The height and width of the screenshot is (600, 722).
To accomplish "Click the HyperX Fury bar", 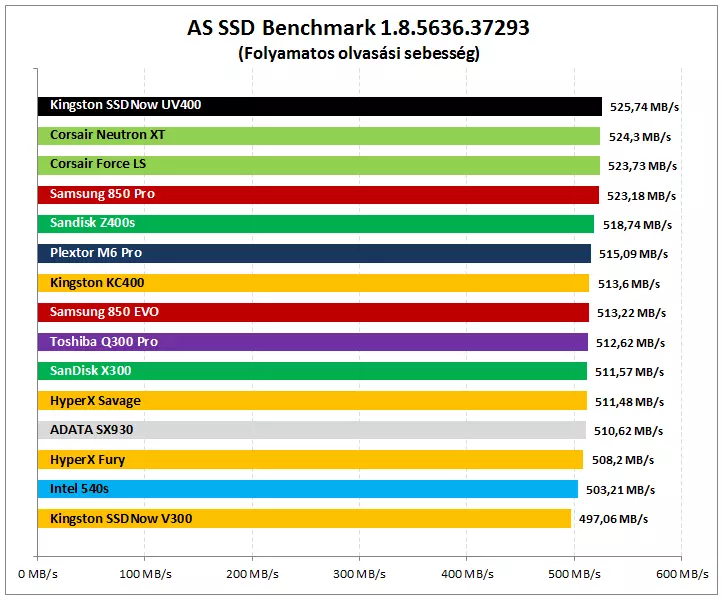I will pyautogui.click(x=310, y=460).
